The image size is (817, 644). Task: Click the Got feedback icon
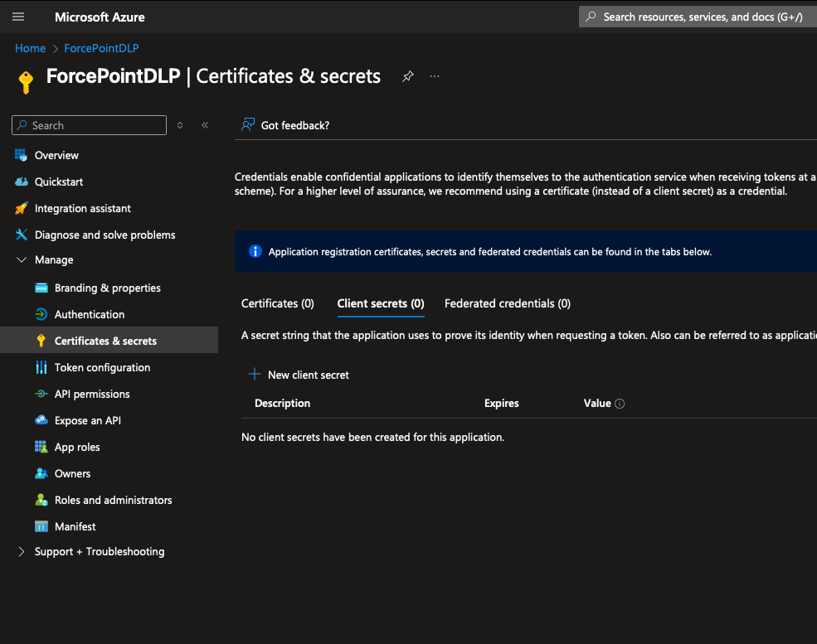248,125
